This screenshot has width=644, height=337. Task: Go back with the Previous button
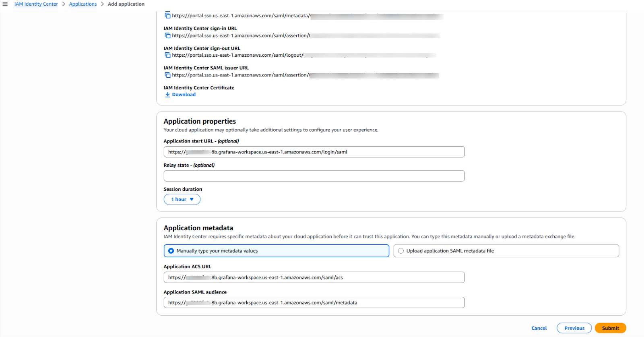tap(574, 328)
